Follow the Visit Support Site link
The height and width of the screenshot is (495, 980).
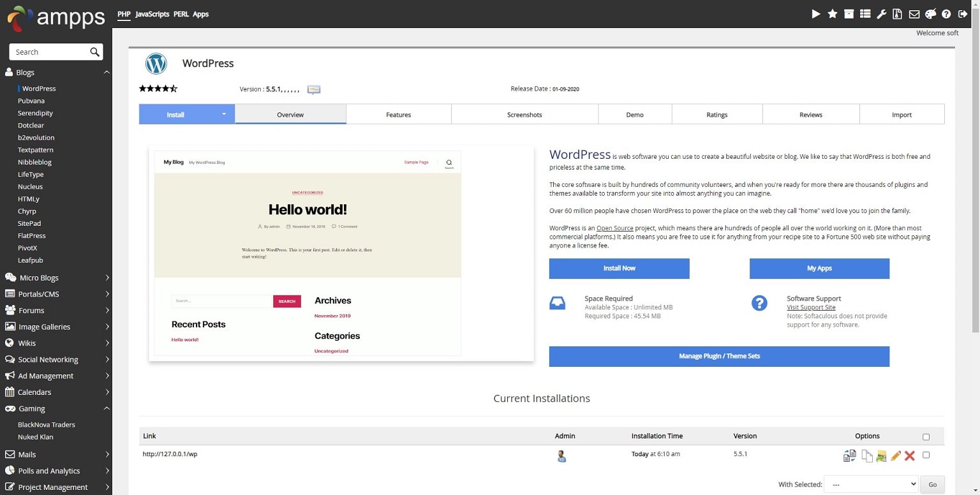click(811, 307)
